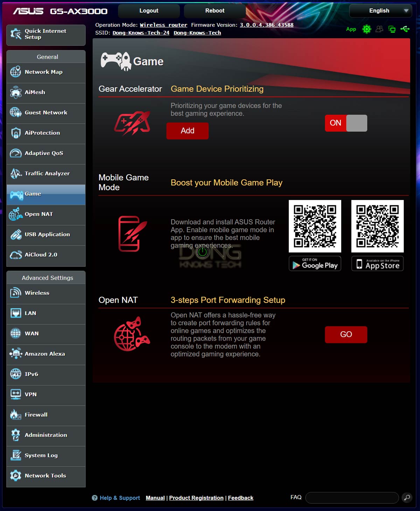Image resolution: width=420 pixels, height=511 pixels.
Task: Go to Traffic Analyzer page
Action: [x=46, y=174]
